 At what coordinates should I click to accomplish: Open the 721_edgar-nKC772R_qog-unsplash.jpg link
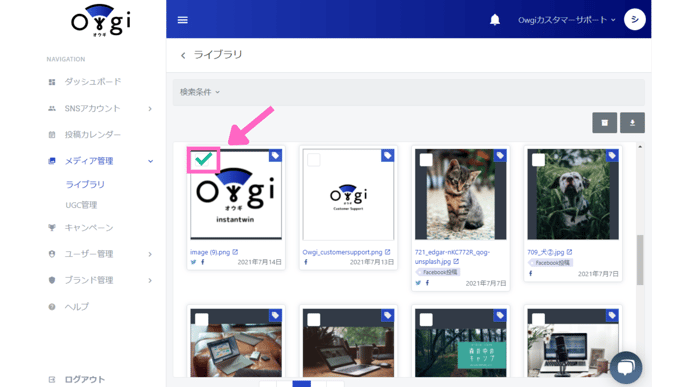click(452, 257)
